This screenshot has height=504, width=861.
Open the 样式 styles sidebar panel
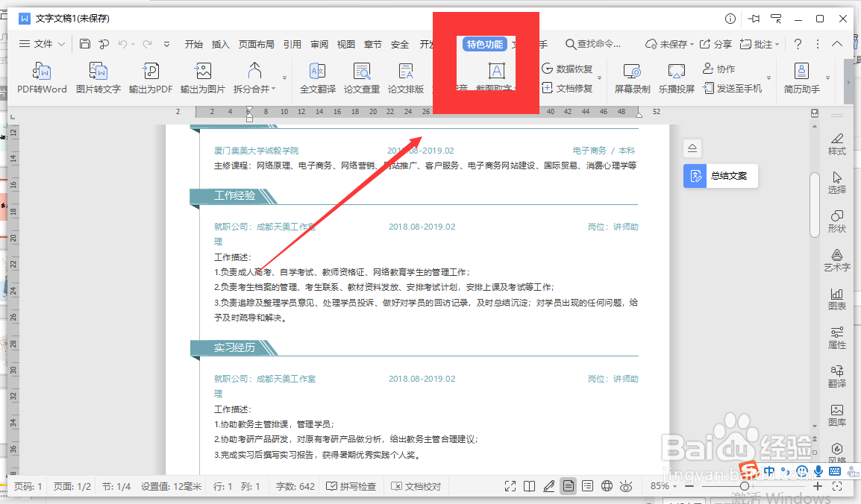[837, 144]
